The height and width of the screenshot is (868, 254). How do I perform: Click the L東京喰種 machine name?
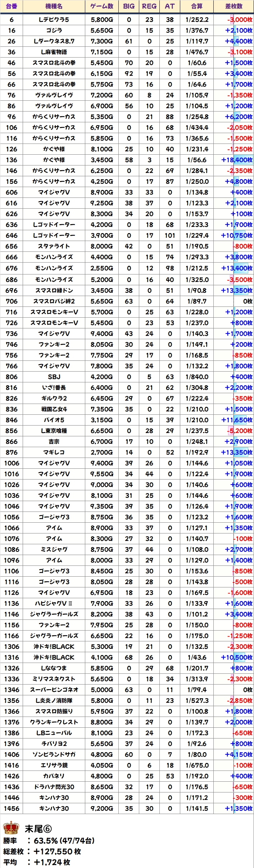pos(54,431)
